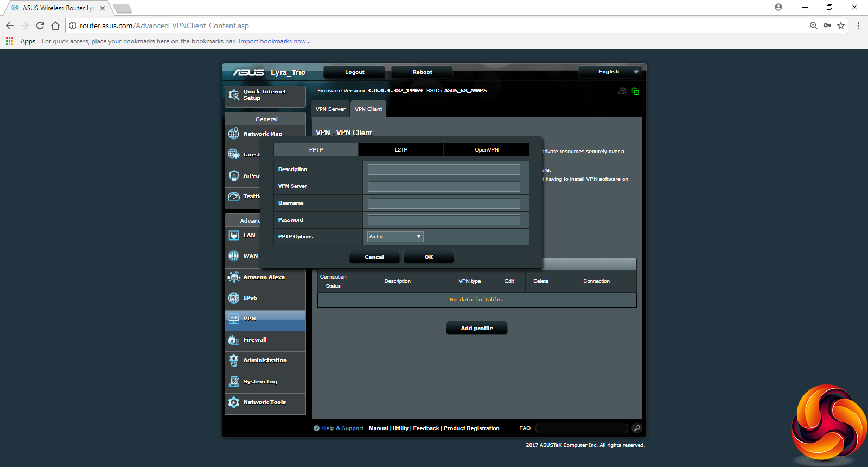Viewport: 868px width, 467px height.
Task: Click into the VPN Server field
Action: (444, 187)
